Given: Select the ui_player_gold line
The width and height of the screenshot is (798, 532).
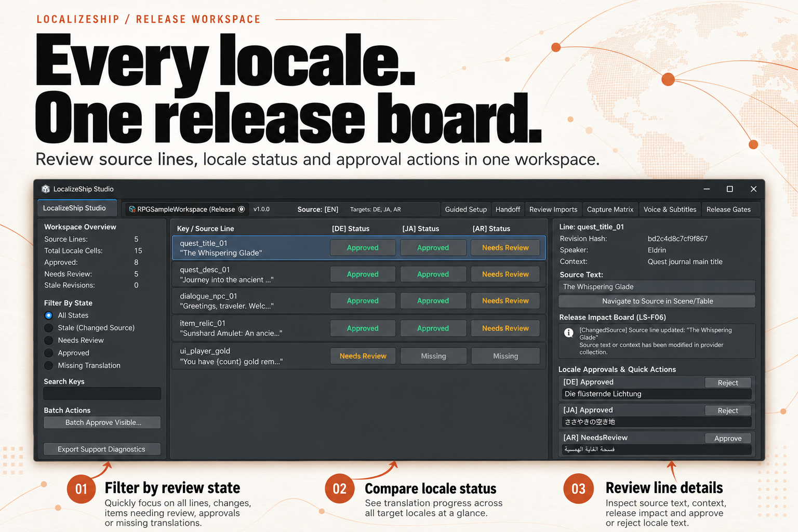Looking at the screenshot, I should [x=358, y=356].
